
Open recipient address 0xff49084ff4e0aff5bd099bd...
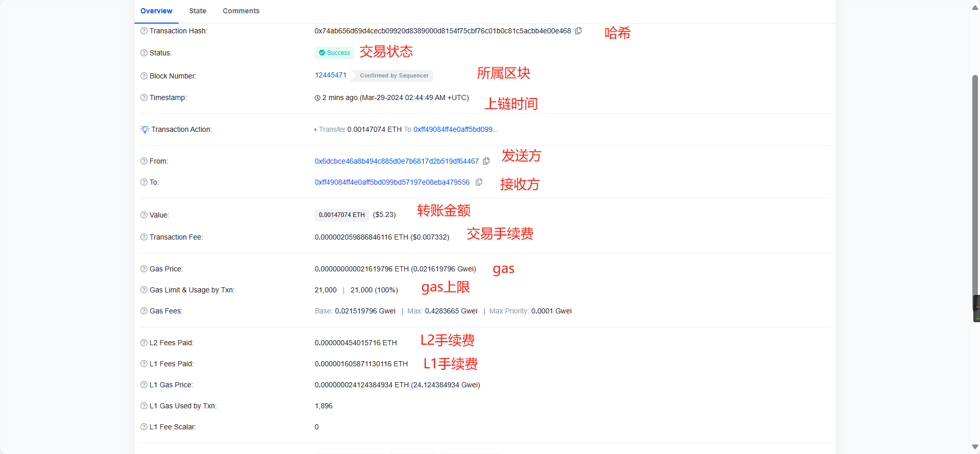(392, 182)
